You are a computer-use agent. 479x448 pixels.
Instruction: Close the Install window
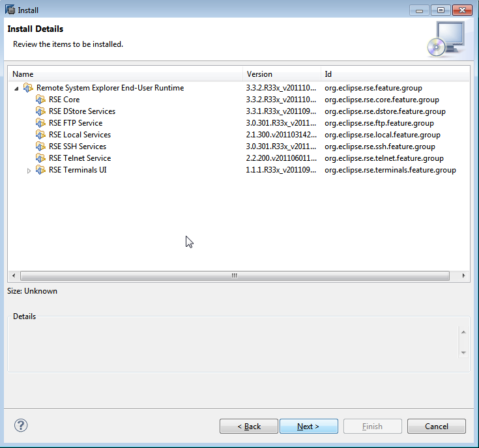(462, 10)
